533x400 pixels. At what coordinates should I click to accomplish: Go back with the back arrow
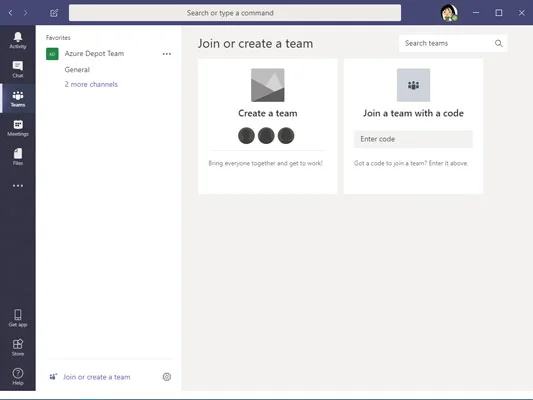coord(11,13)
